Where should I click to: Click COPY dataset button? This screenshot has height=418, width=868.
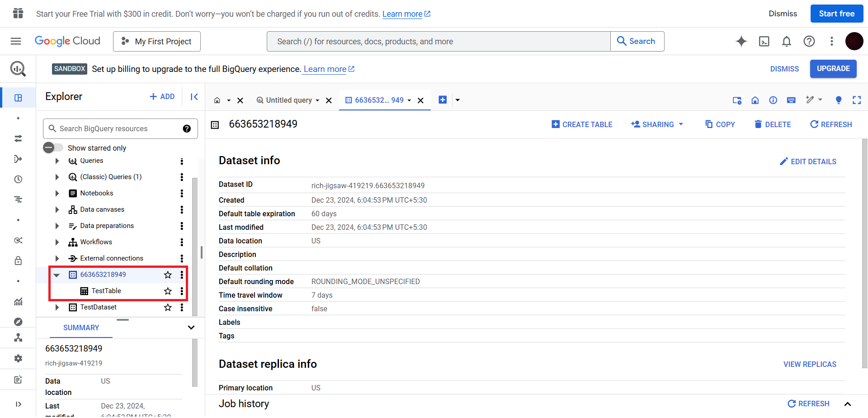720,124
